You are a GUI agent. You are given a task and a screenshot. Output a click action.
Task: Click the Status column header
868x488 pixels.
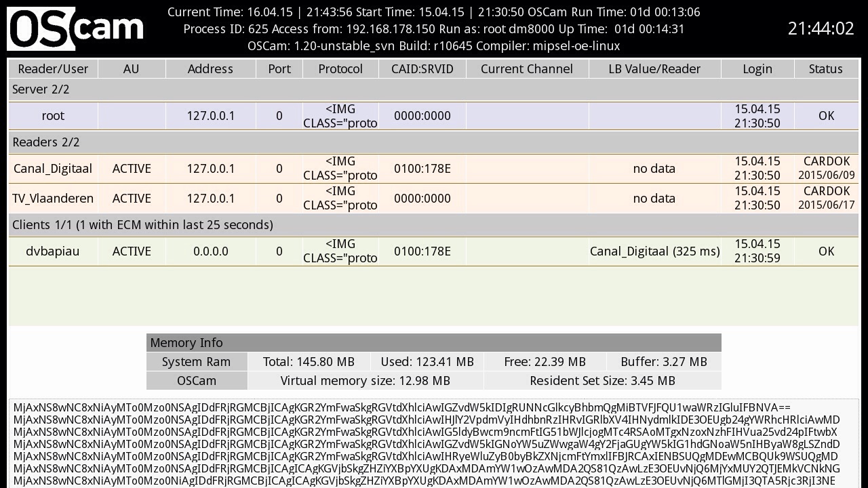826,69
